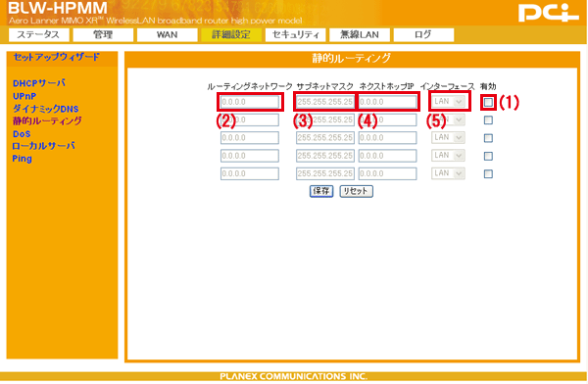Go to the 無線LAN tab

point(360,34)
